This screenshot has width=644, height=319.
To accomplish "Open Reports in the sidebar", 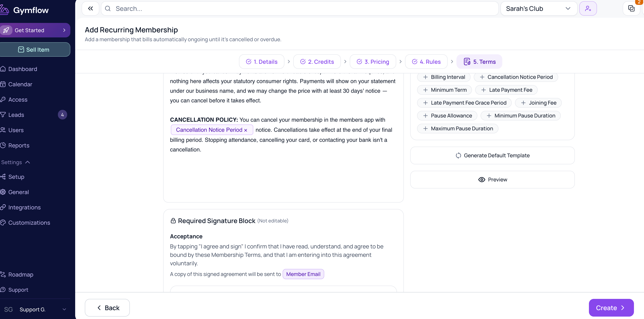I will click(19, 145).
